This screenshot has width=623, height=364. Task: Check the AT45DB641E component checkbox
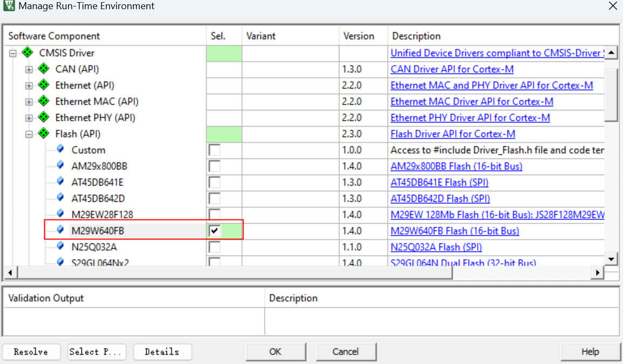pos(215,182)
